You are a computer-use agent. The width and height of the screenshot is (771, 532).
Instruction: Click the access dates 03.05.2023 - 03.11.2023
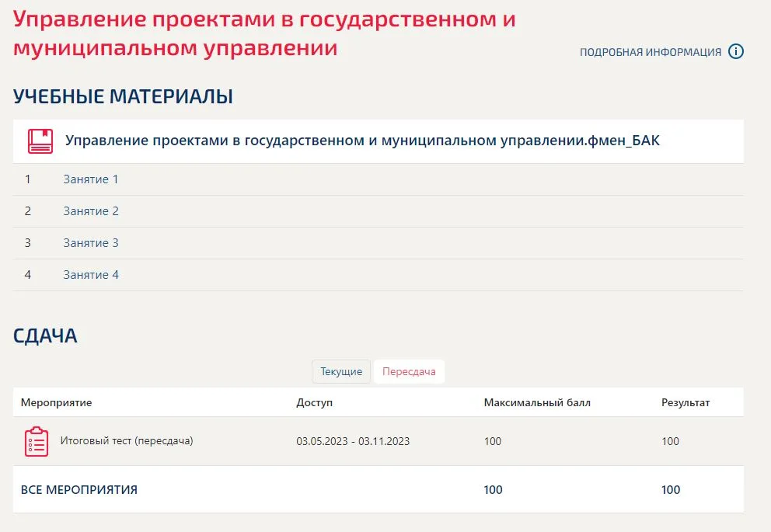point(353,441)
